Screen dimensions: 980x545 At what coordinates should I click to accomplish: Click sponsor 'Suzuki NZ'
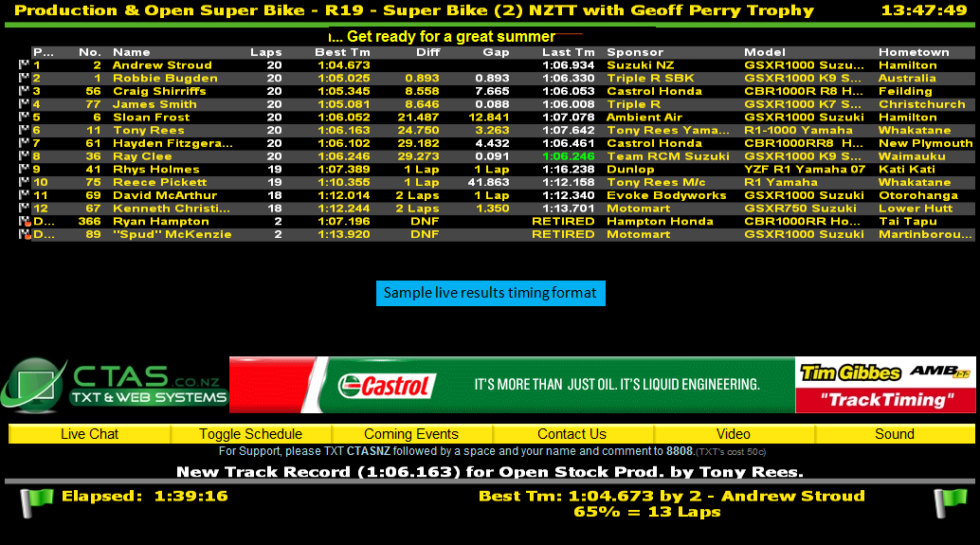(x=640, y=65)
